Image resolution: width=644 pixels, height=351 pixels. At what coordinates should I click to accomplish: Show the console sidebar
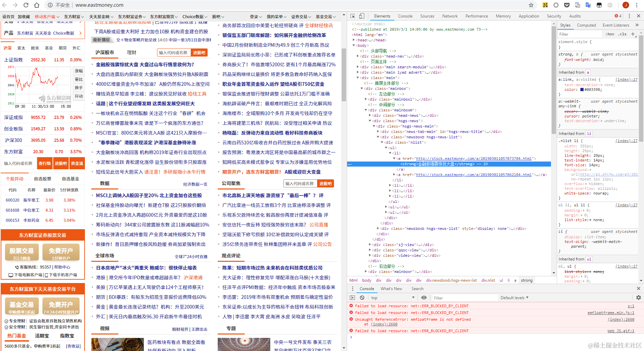coord(352,298)
